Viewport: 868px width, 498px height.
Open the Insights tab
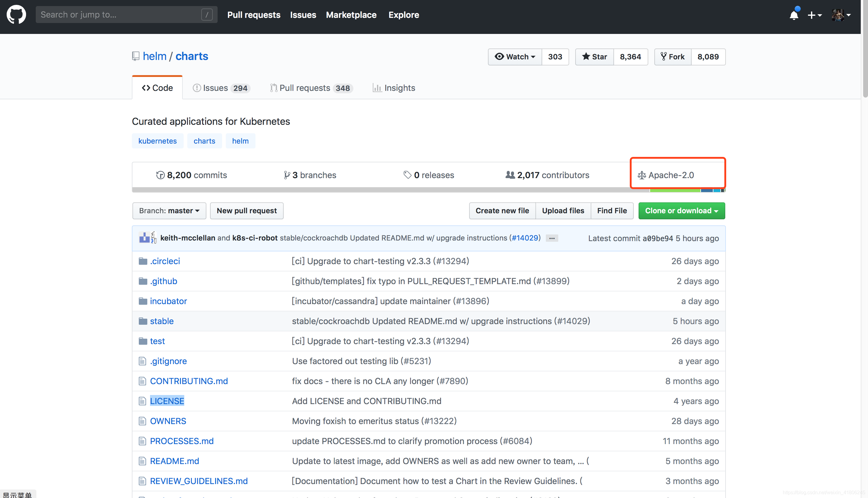click(394, 88)
